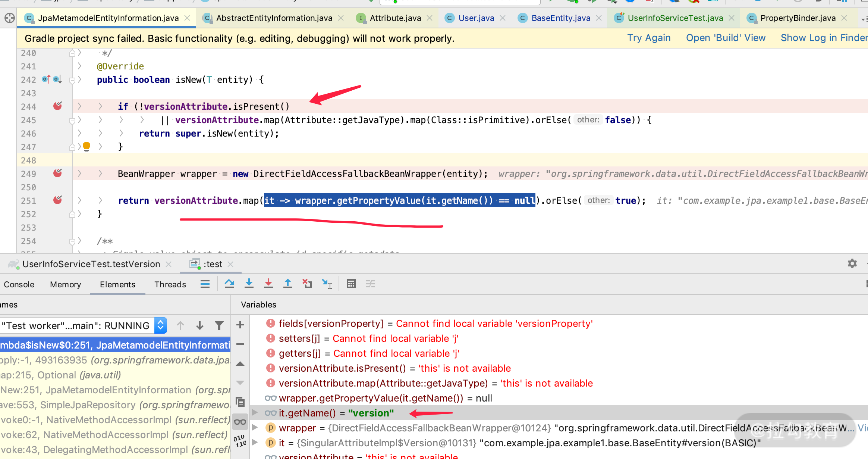The image size is (868, 459).
Task: Click the intention lightbulb on line 247
Action: point(87,147)
